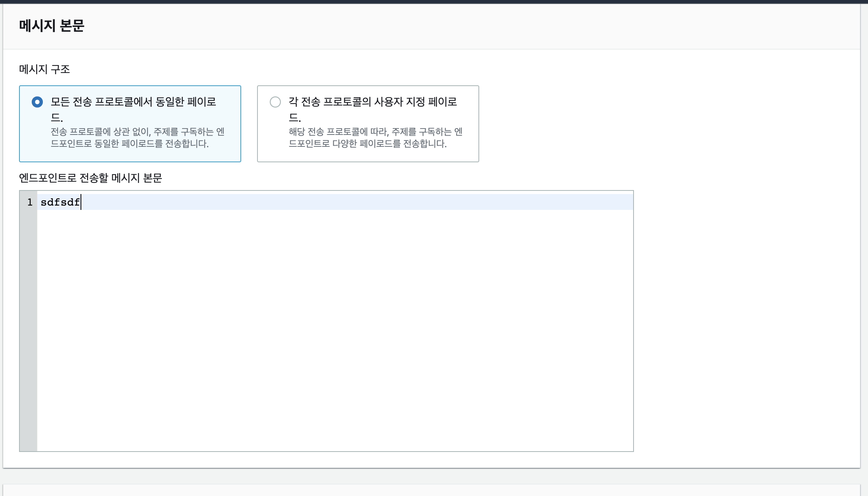
Task: Select the same payload for all protocols radio button
Action: [x=37, y=102]
